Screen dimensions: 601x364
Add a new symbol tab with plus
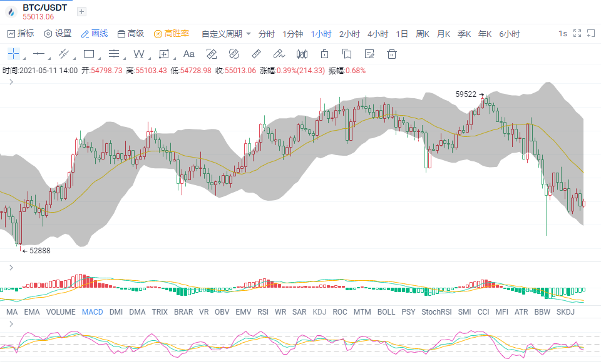81,12
